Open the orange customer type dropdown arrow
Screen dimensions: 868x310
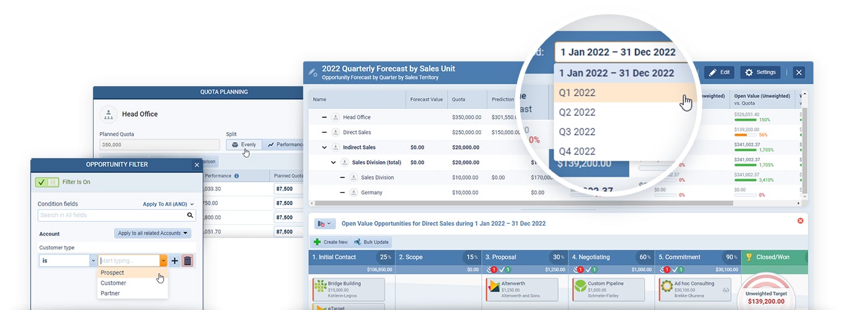pos(164,261)
